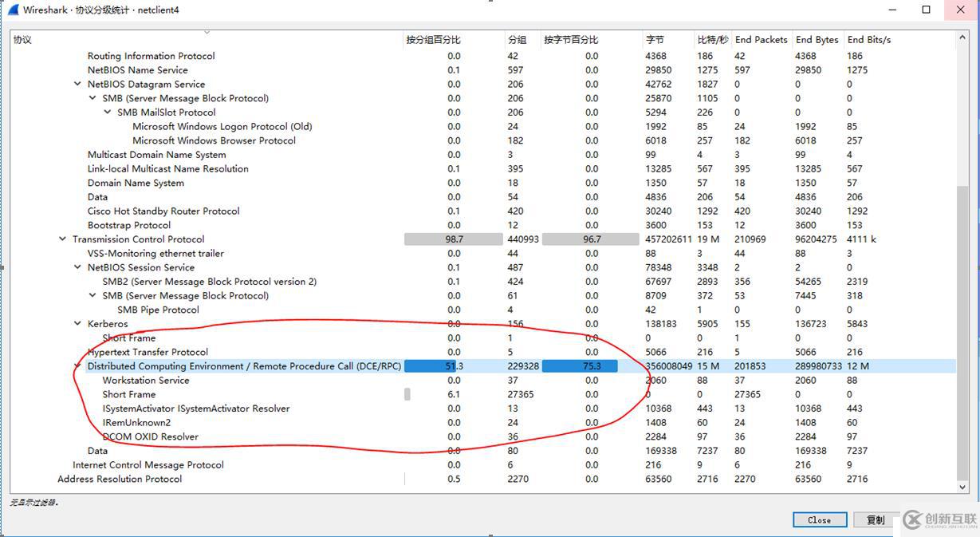Click packet count 2270 for Address Resolution Protocol

(518, 479)
